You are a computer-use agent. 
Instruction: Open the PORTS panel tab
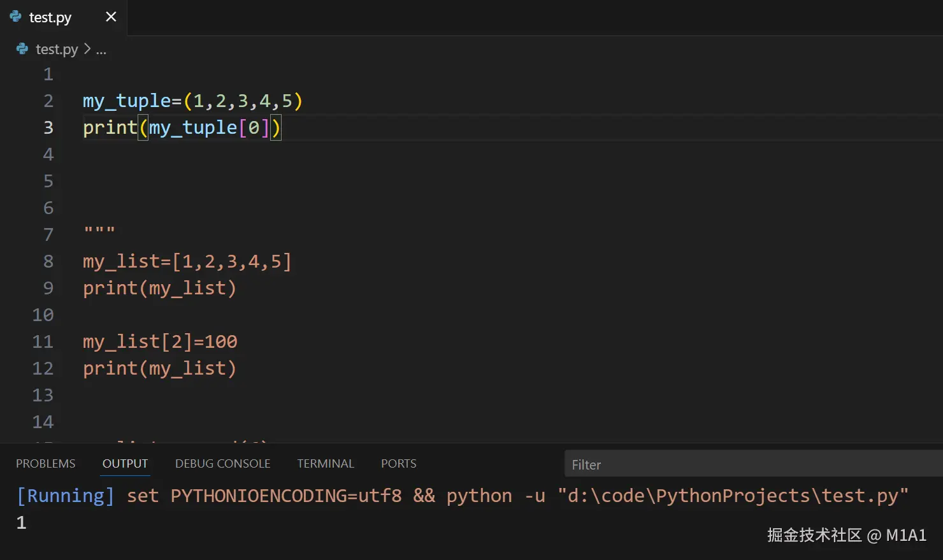coord(398,464)
